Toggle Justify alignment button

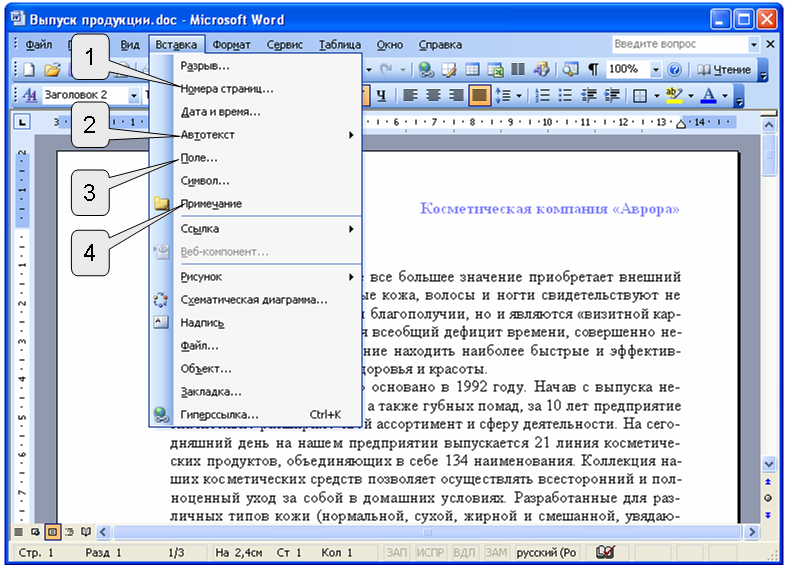tap(479, 95)
